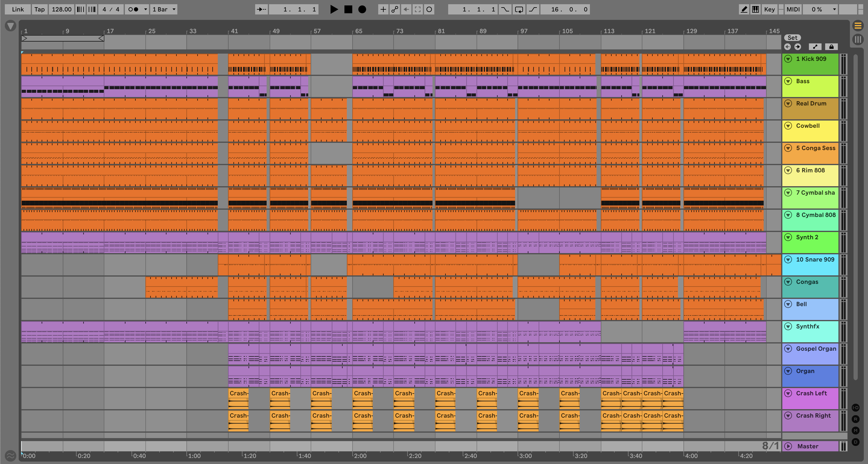Click the MIDI Arrangement Overdub plus icon
This screenshot has width=868, height=464.
(383, 9)
